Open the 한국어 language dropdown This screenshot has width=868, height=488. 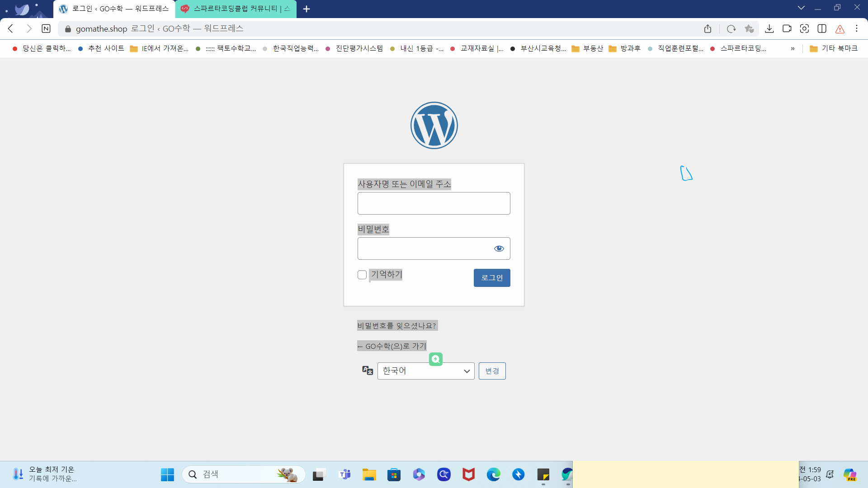click(426, 371)
